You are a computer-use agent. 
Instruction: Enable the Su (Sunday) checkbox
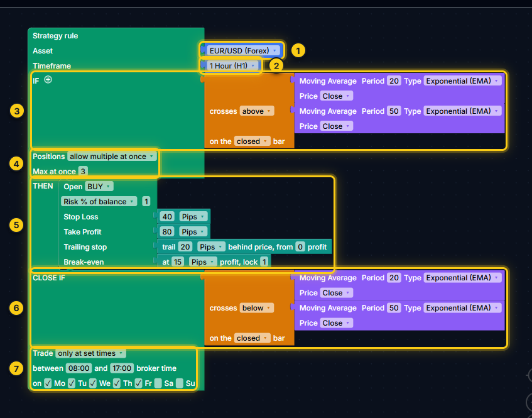point(180,383)
